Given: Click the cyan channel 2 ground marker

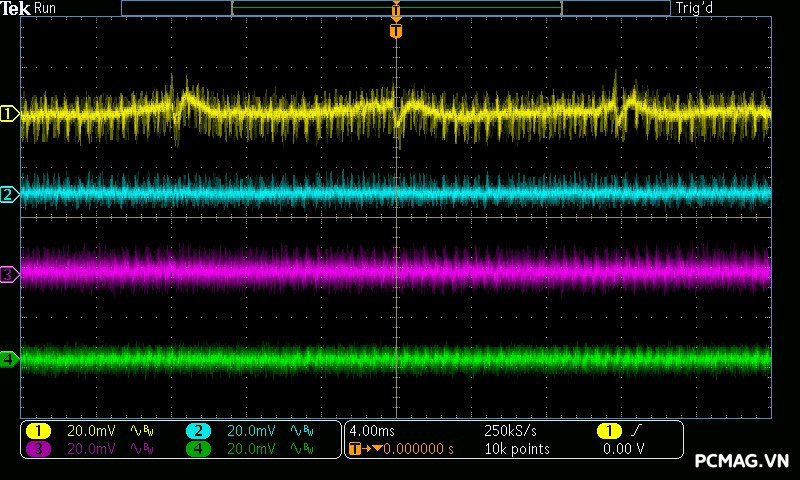Looking at the screenshot, I should coord(9,194).
